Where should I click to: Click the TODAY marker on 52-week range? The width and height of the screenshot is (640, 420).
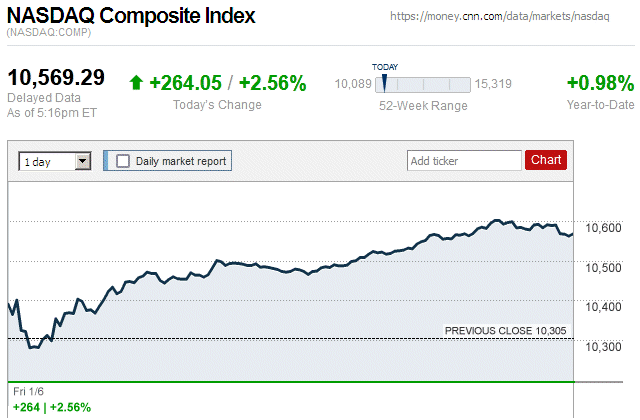tap(384, 80)
